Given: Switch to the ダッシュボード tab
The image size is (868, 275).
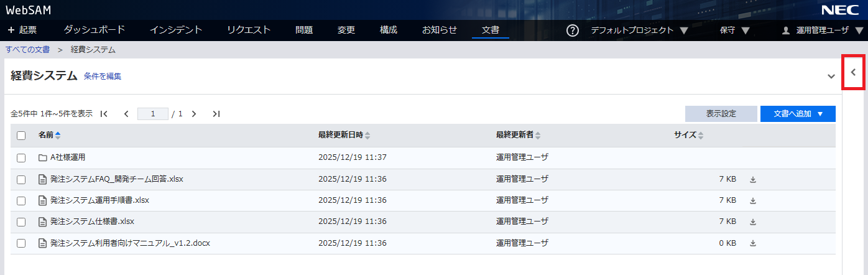Looking at the screenshot, I should (95, 30).
